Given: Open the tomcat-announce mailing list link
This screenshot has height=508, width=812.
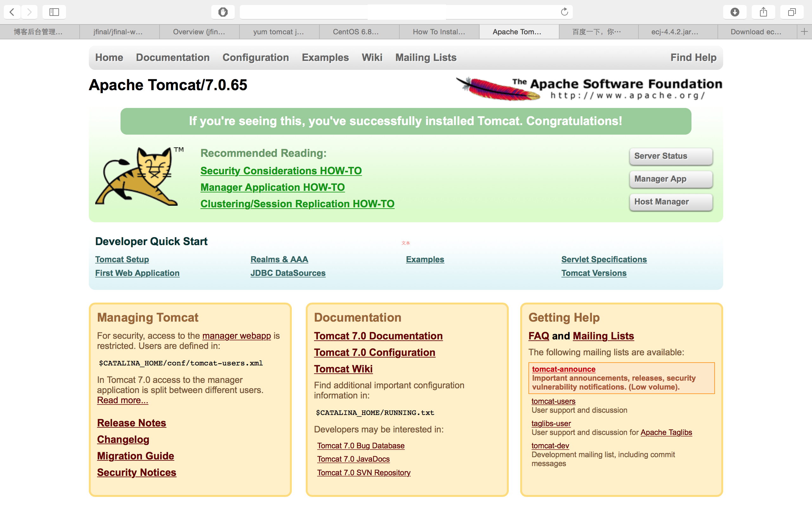Looking at the screenshot, I should [x=564, y=369].
